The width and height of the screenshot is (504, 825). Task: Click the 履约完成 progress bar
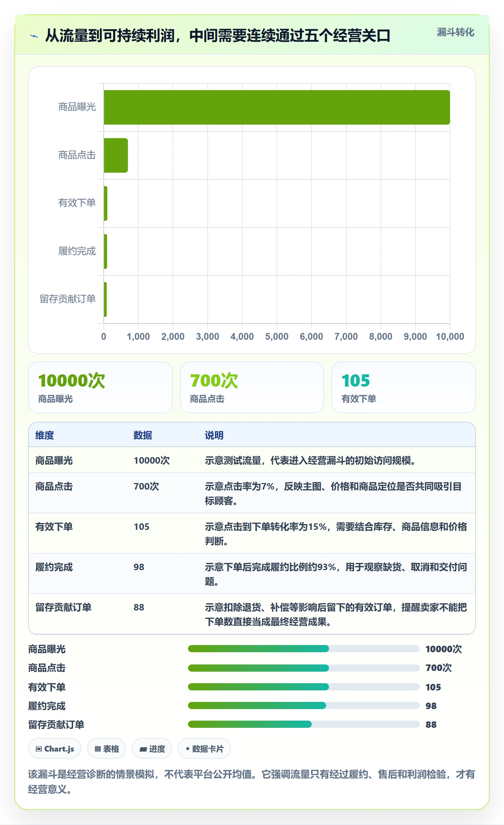(x=303, y=705)
